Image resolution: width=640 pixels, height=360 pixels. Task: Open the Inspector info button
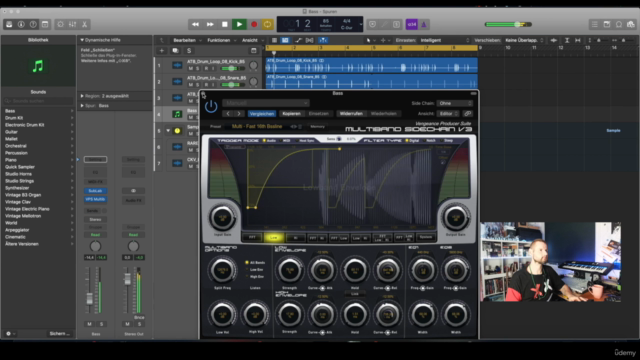(x=21, y=24)
